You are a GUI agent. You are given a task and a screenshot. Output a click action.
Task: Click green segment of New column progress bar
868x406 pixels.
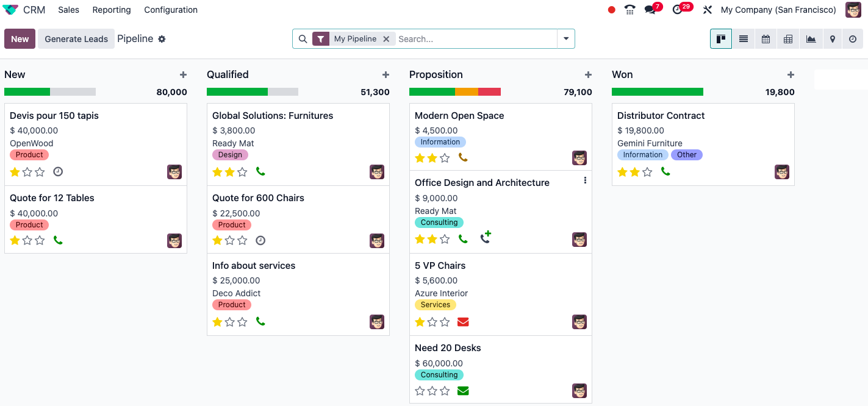coord(27,92)
